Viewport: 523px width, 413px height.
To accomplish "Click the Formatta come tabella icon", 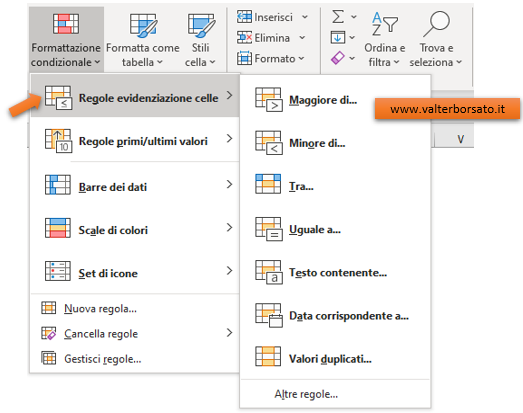I will pos(143,25).
